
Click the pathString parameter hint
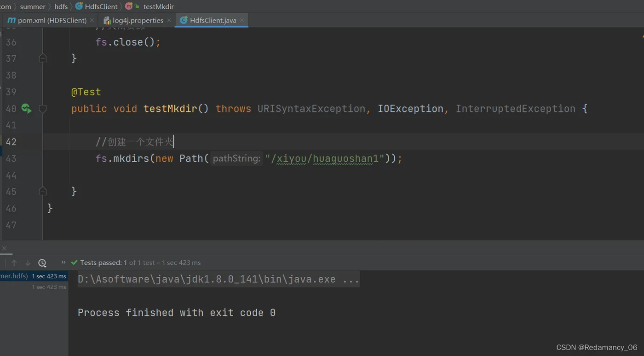click(x=236, y=158)
